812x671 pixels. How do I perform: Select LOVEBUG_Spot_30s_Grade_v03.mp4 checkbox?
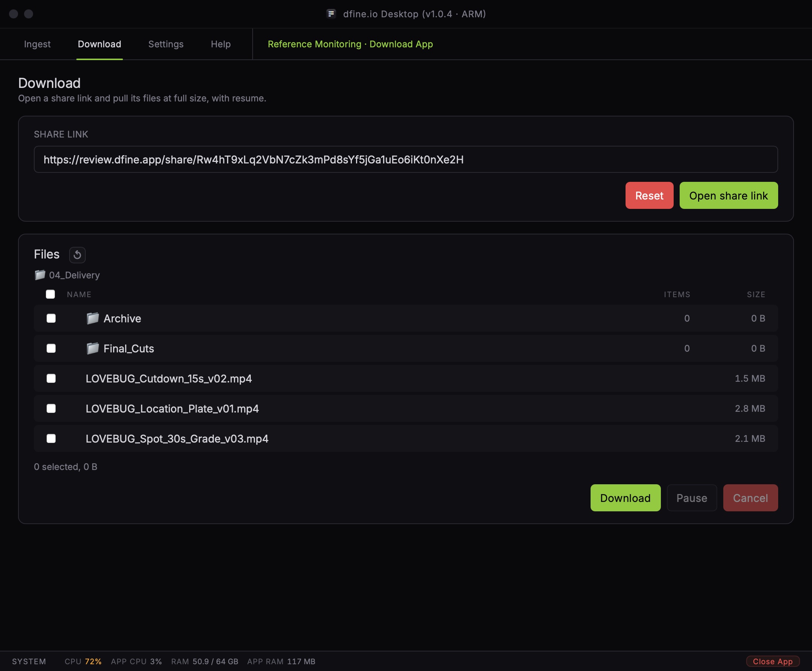click(51, 438)
